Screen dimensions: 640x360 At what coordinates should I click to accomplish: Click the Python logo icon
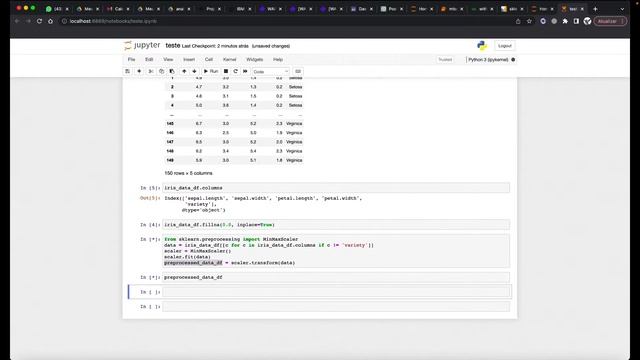[x=482, y=46]
